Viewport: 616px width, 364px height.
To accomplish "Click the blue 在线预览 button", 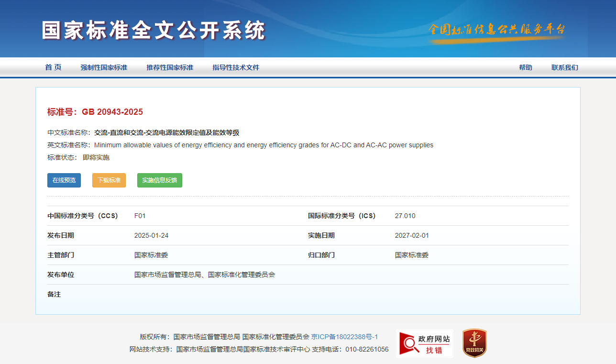I will (x=64, y=180).
